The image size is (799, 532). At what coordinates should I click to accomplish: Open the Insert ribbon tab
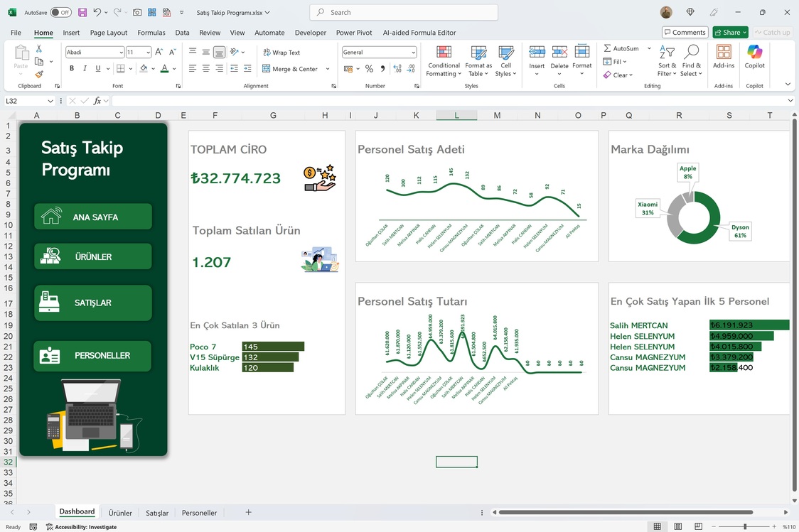coord(71,33)
